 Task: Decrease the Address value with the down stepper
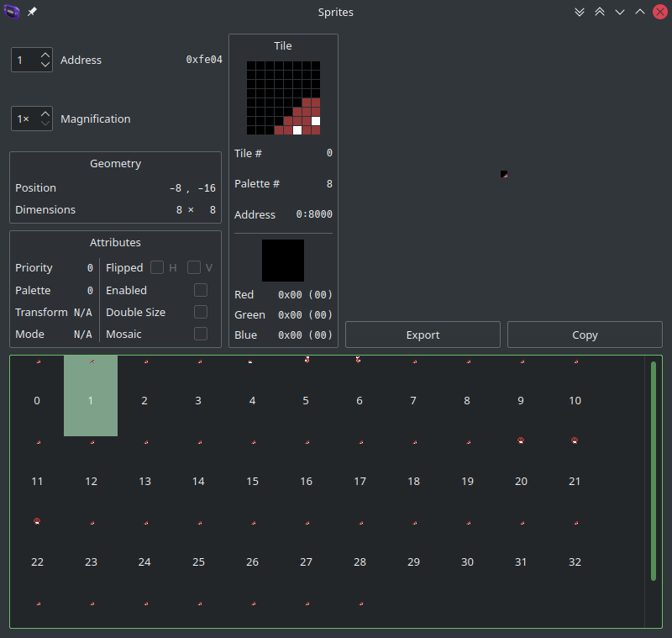pos(45,66)
